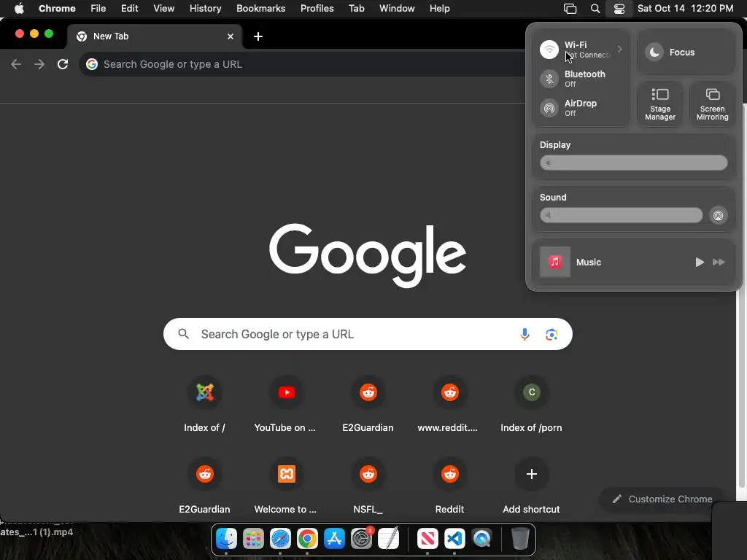
Task: Toggle AirDrop in Control Center
Action: coord(549,108)
